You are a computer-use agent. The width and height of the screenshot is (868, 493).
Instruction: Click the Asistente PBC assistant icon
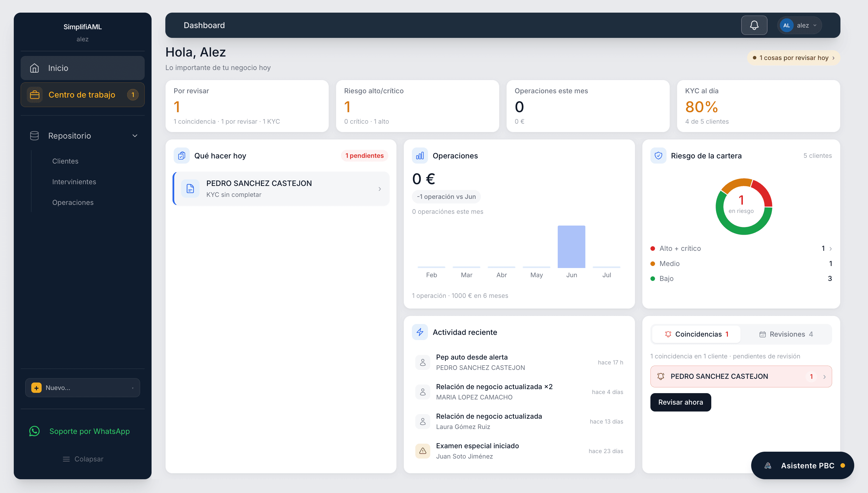tap(768, 465)
